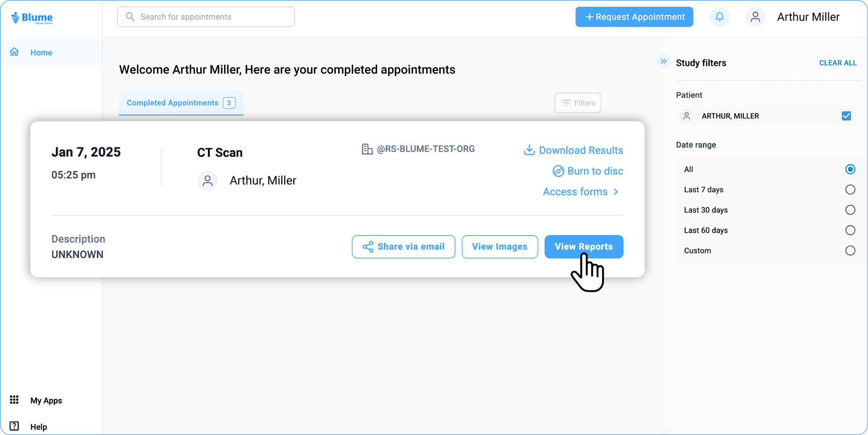The image size is (868, 435).
Task: Collapse the Study filters panel
Action: click(663, 61)
